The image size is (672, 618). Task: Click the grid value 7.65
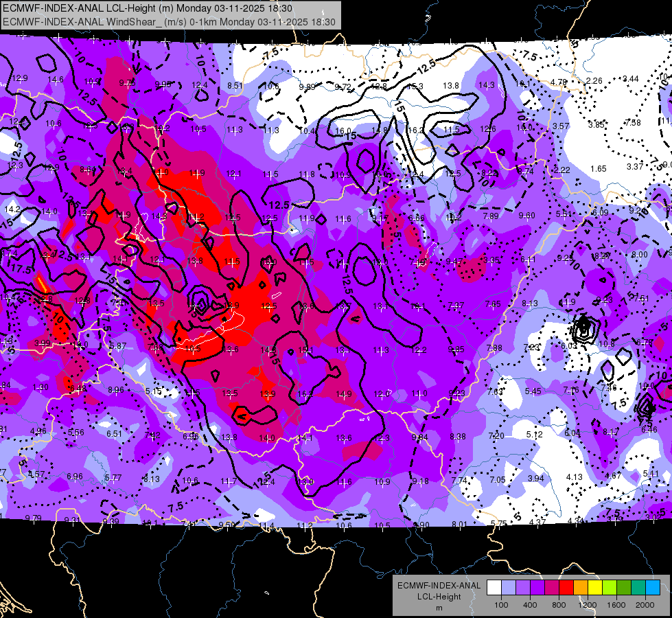click(x=494, y=304)
